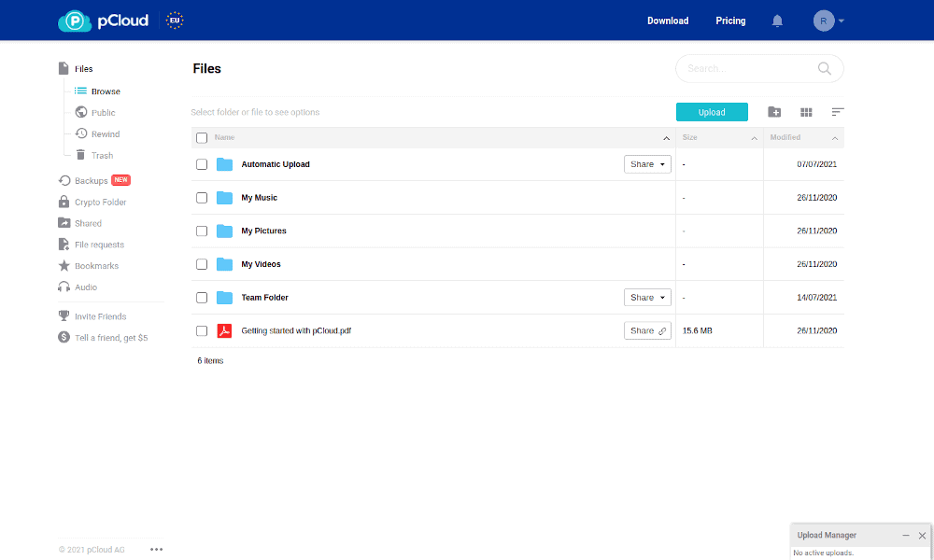
Task: Click the Upload button
Action: point(712,112)
